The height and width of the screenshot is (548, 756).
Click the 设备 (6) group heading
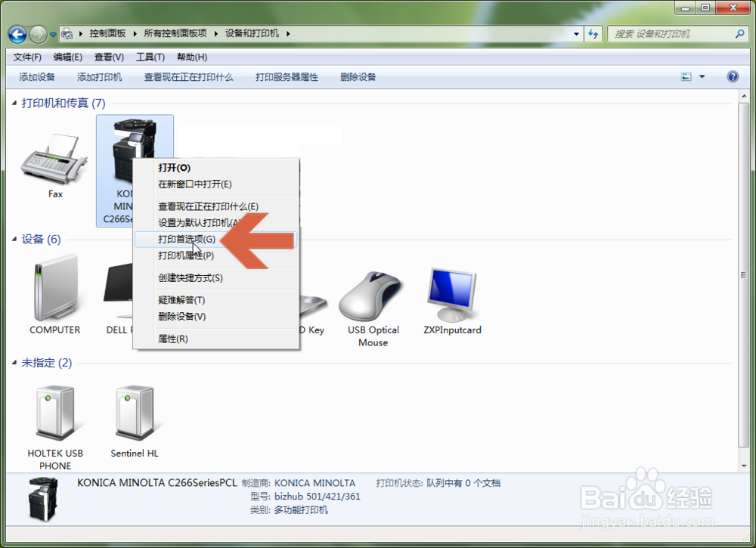click(41, 239)
